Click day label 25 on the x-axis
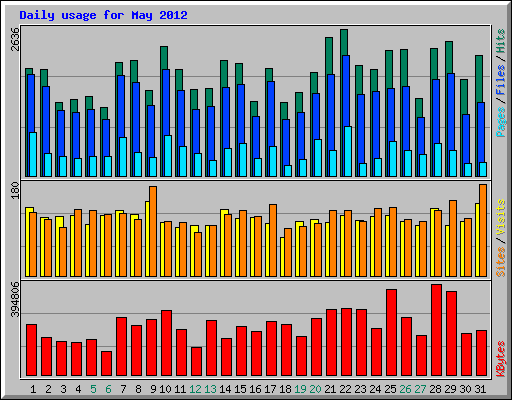This screenshot has width=512, height=400. point(390,389)
